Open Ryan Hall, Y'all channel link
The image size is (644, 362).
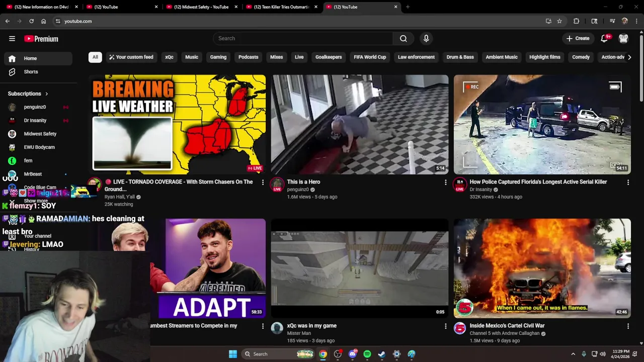pyautogui.click(x=120, y=197)
